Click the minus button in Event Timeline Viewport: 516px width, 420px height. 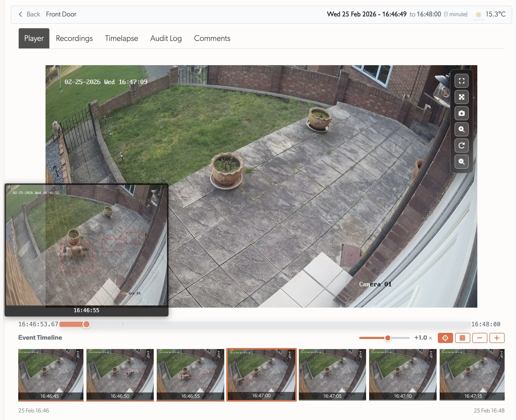pos(480,338)
